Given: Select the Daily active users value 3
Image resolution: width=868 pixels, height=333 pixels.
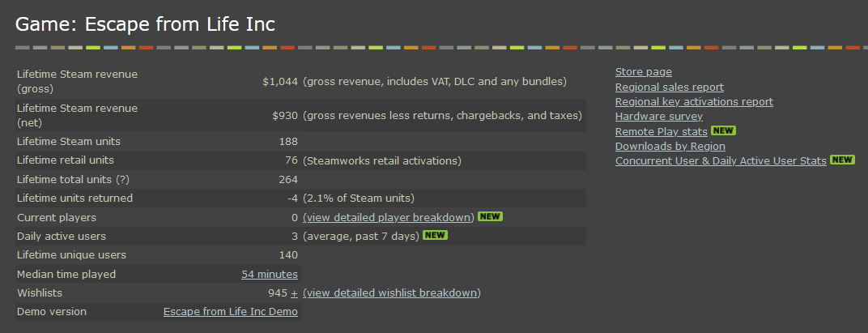Looking at the screenshot, I should (x=295, y=237).
